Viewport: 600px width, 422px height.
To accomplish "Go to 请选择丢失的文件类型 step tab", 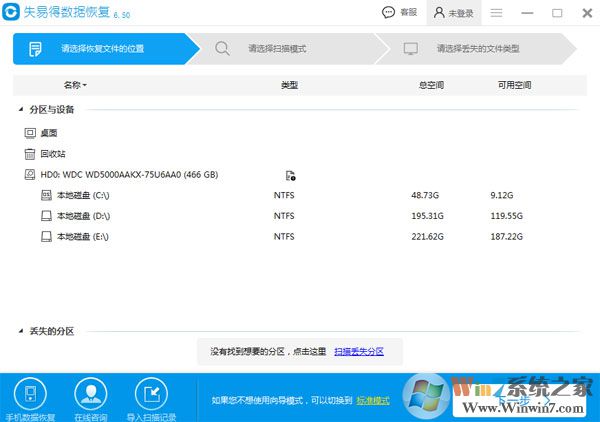I will click(x=477, y=48).
